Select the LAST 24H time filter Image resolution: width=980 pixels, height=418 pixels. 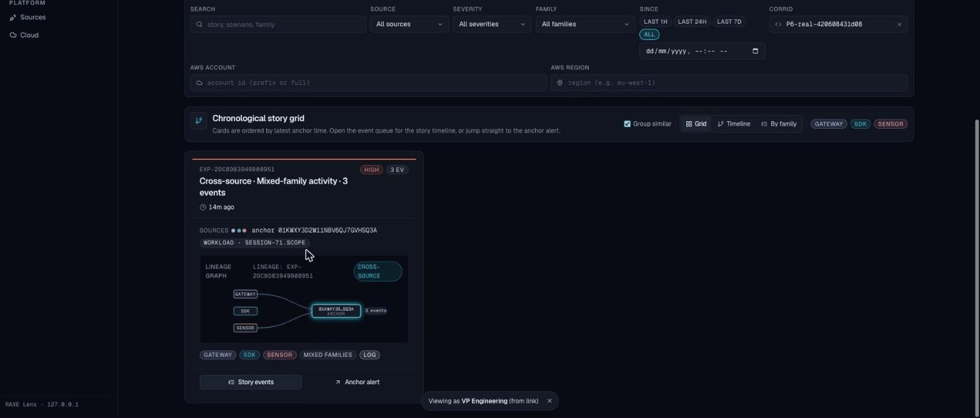click(x=692, y=22)
